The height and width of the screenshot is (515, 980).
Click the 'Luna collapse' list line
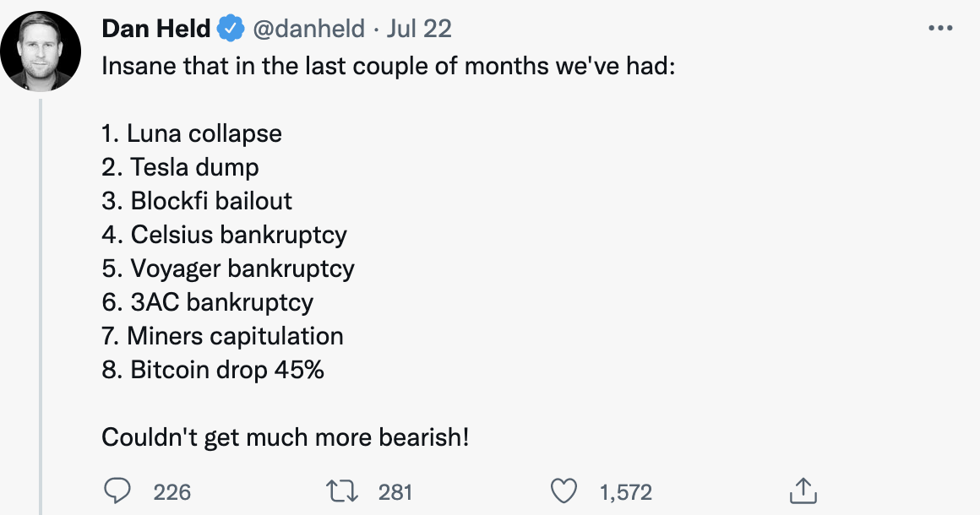[192, 133]
